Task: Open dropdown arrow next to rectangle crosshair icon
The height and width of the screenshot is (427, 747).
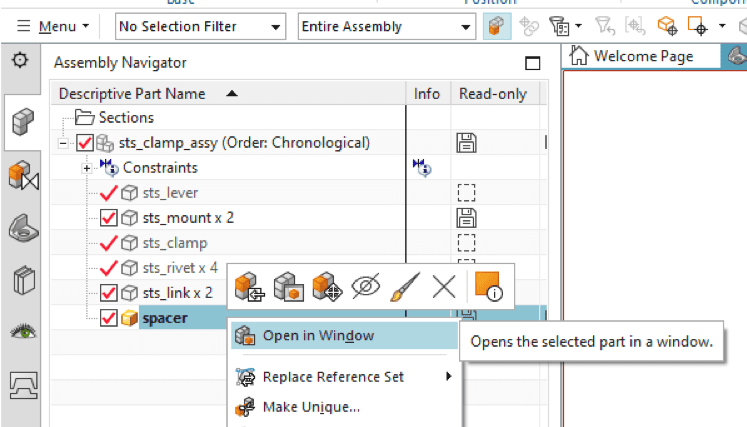Action: click(722, 25)
